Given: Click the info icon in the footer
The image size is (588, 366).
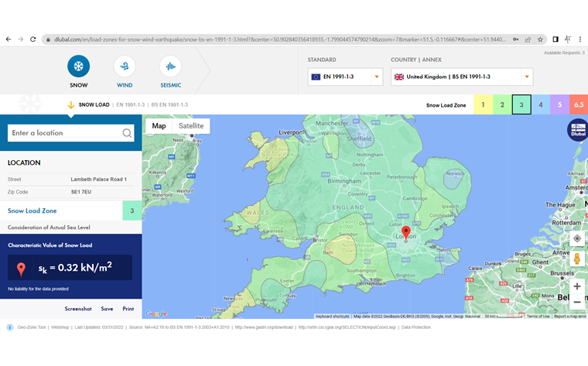Looking at the screenshot, I should pyautogui.click(x=10, y=327).
